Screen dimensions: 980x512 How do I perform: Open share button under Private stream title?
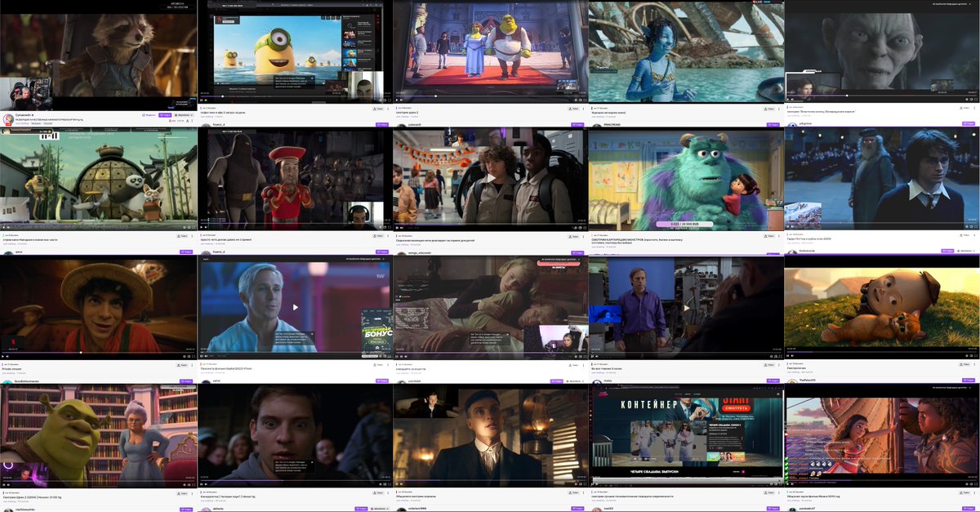pos(182,365)
